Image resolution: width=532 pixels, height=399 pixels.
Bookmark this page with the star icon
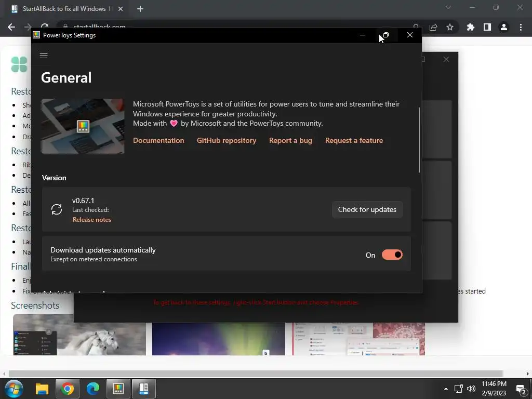[x=450, y=27]
